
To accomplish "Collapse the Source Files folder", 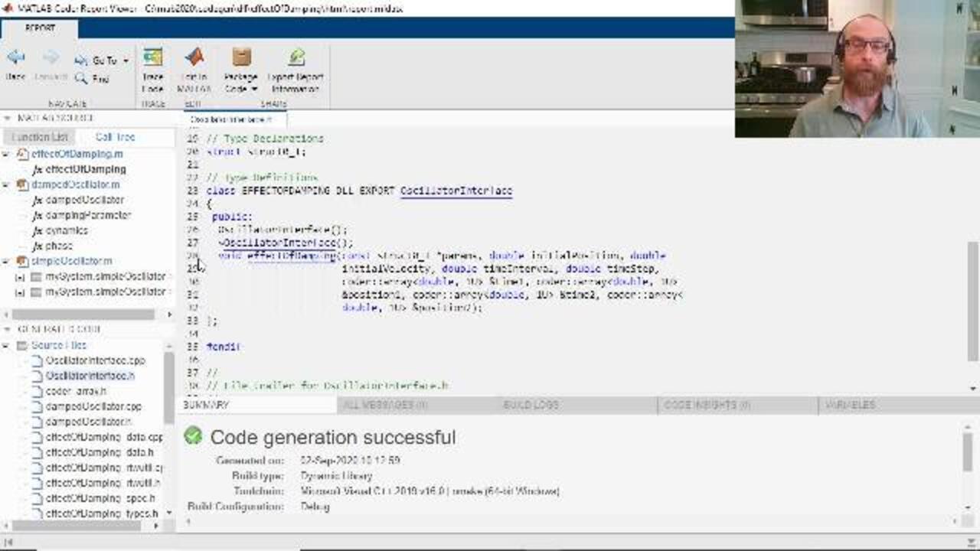I will 6,345.
